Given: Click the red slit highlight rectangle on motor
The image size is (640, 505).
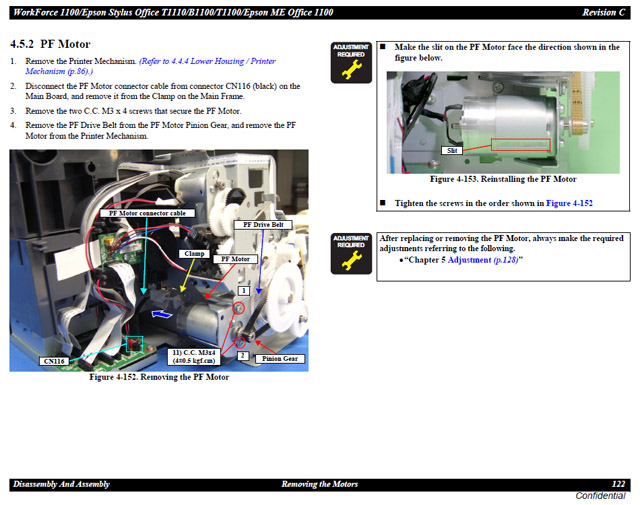Looking at the screenshot, I should [x=522, y=145].
